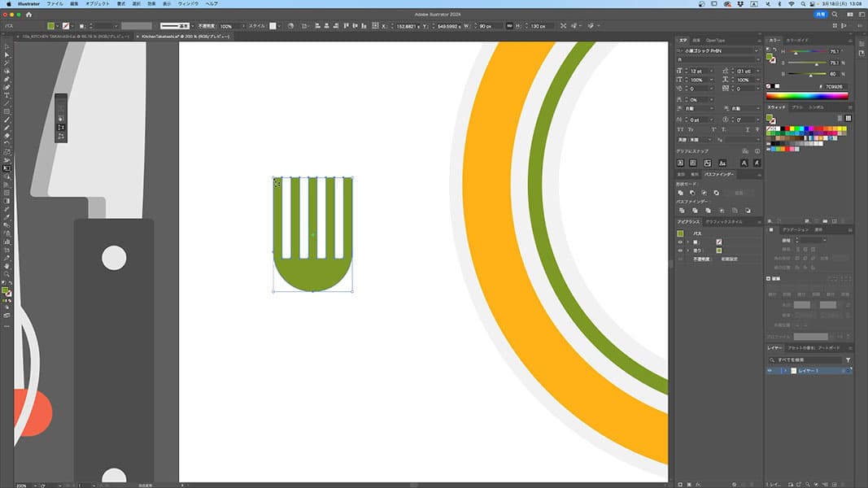Viewport: 868px width, 488px height.
Task: Click the layers panel filter icon
Action: pyautogui.click(x=848, y=359)
